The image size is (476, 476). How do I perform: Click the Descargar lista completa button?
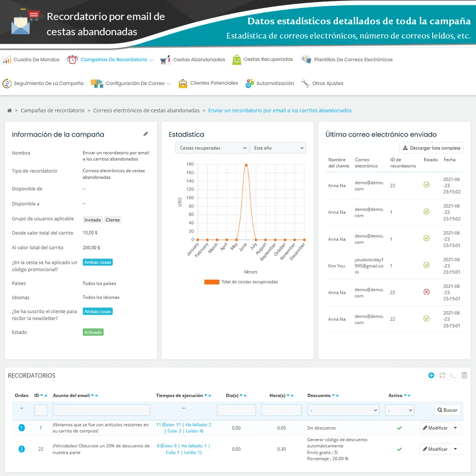431,148
